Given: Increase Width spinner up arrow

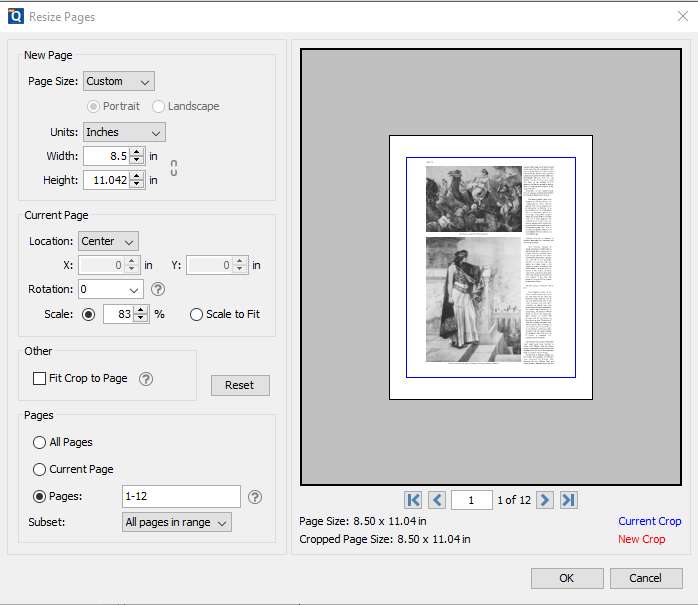Looking at the screenshot, I should point(137,152).
